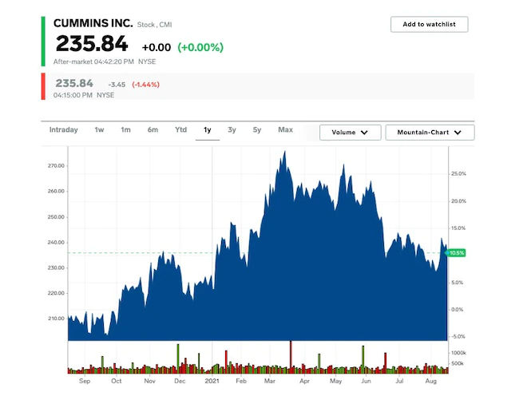Switch to the Intraday chart range
The width and height of the screenshot is (527, 420).
point(64,129)
